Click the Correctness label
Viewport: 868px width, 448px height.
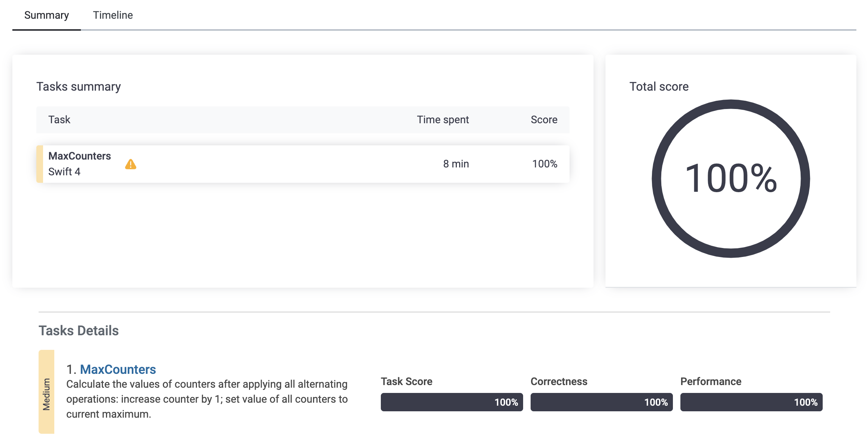click(x=559, y=381)
